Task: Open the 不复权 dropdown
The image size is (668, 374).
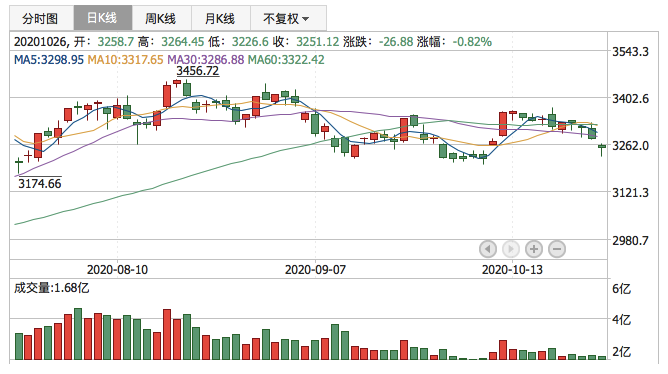Action: tap(289, 18)
